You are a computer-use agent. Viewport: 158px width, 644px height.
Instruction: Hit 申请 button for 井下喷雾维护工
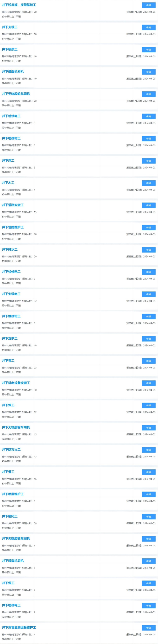(x=149, y=495)
